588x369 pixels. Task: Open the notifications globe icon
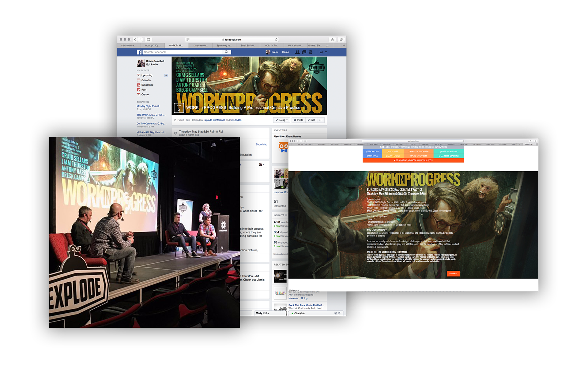pyautogui.click(x=311, y=52)
